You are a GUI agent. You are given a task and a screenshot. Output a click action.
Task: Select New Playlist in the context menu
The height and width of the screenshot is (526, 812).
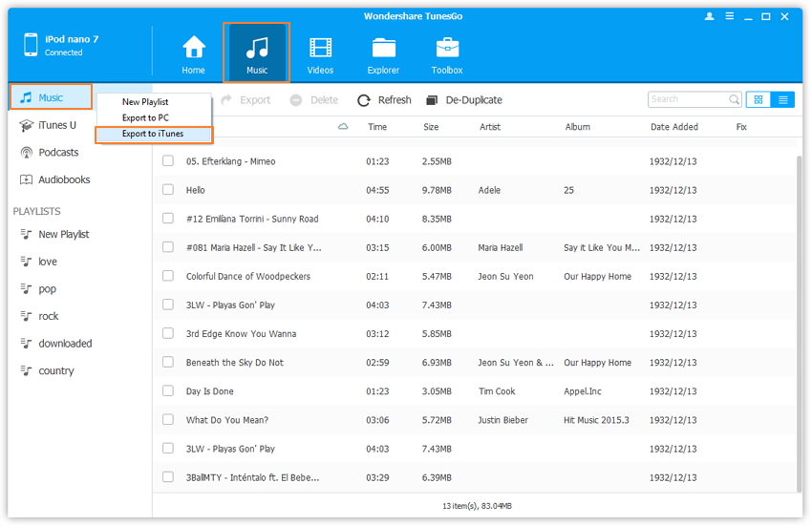(x=145, y=102)
